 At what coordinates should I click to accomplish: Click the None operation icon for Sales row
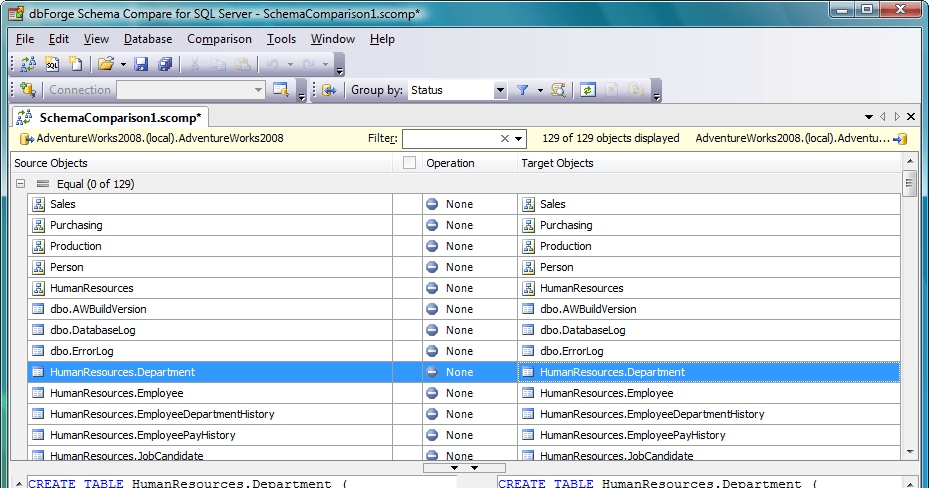pos(432,204)
